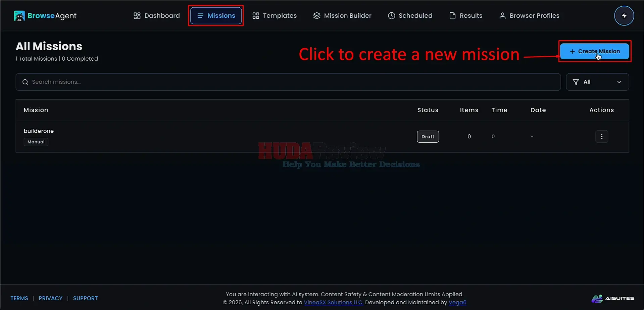644x310 pixels.
Task: Open the Dashboard nav item
Action: (x=157, y=16)
